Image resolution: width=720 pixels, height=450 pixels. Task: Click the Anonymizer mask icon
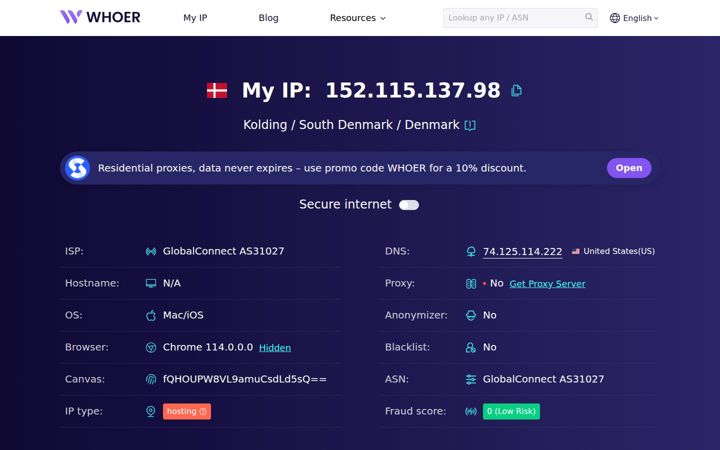[471, 315]
